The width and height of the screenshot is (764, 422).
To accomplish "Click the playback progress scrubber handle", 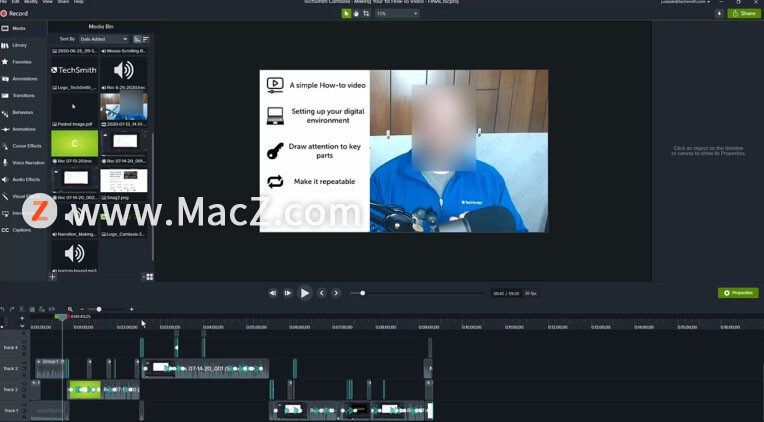I will tap(363, 293).
